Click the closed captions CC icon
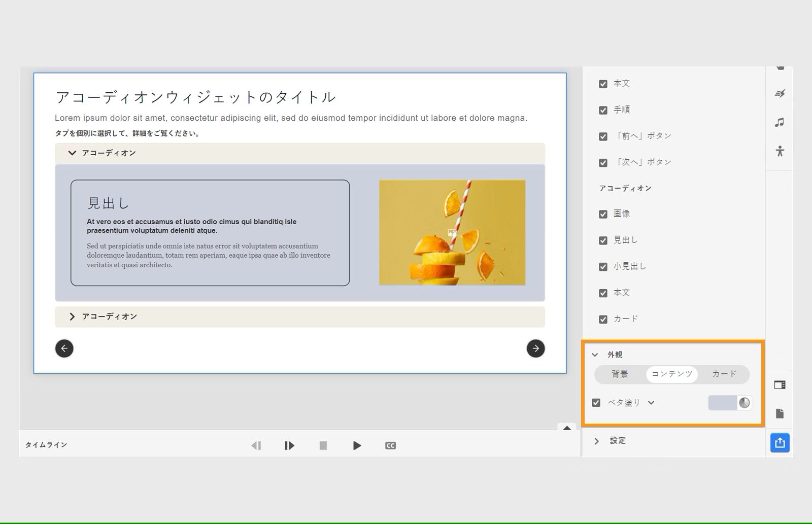Viewport: 812px width, 524px height. [x=390, y=445]
